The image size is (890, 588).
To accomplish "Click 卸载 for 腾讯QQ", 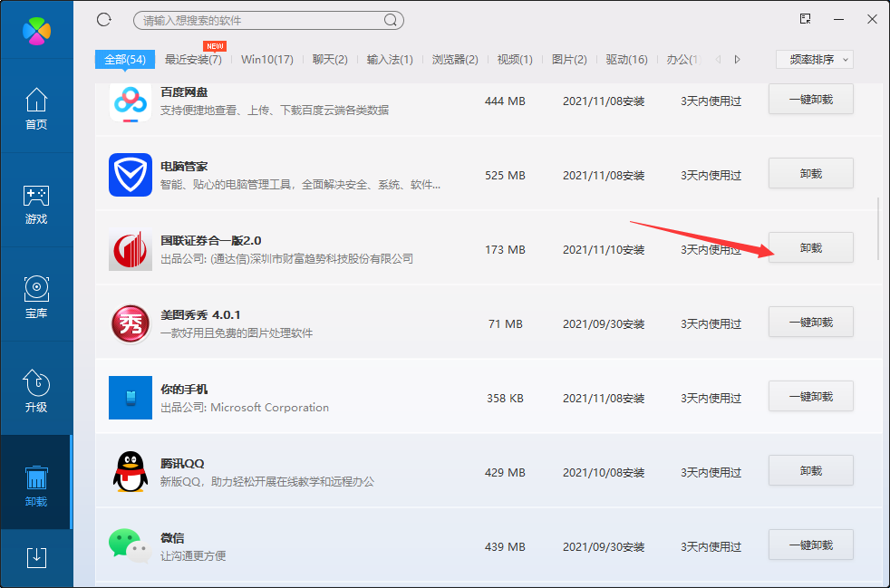I will coord(811,471).
